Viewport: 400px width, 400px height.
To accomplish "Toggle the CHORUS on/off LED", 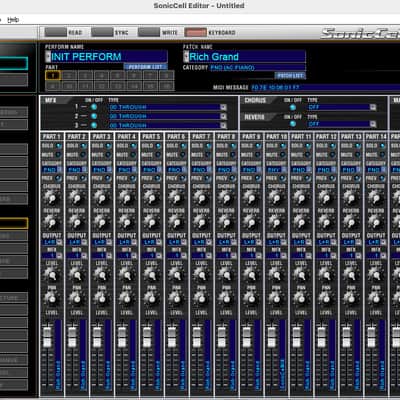I will 293,107.
